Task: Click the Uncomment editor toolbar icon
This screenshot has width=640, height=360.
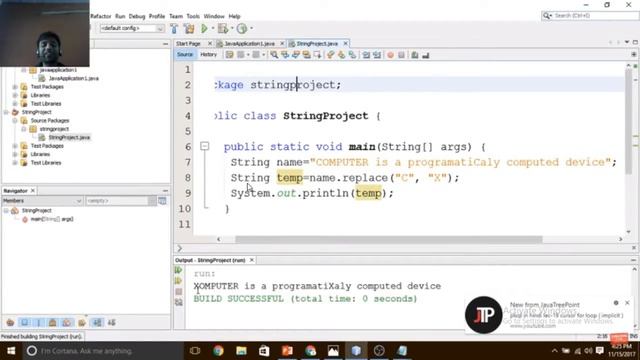Action: 426,55
